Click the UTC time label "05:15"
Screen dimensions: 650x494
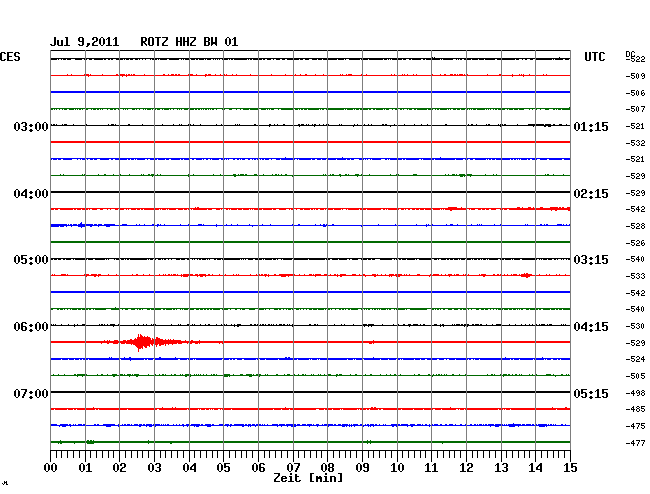click(x=591, y=393)
